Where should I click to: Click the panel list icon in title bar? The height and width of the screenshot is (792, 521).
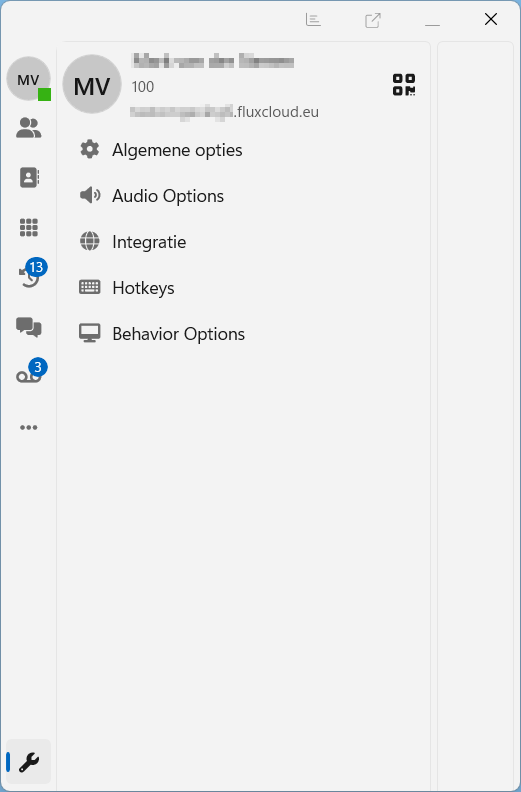pos(313,20)
